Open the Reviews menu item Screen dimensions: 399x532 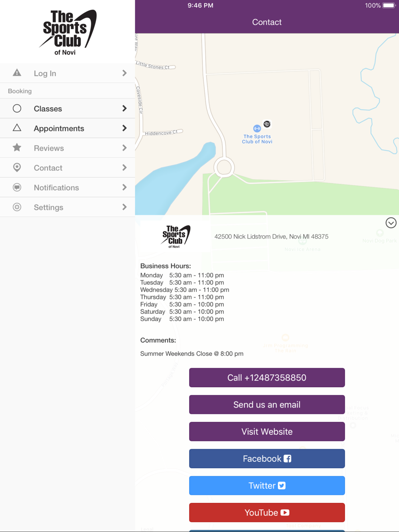tap(67, 148)
